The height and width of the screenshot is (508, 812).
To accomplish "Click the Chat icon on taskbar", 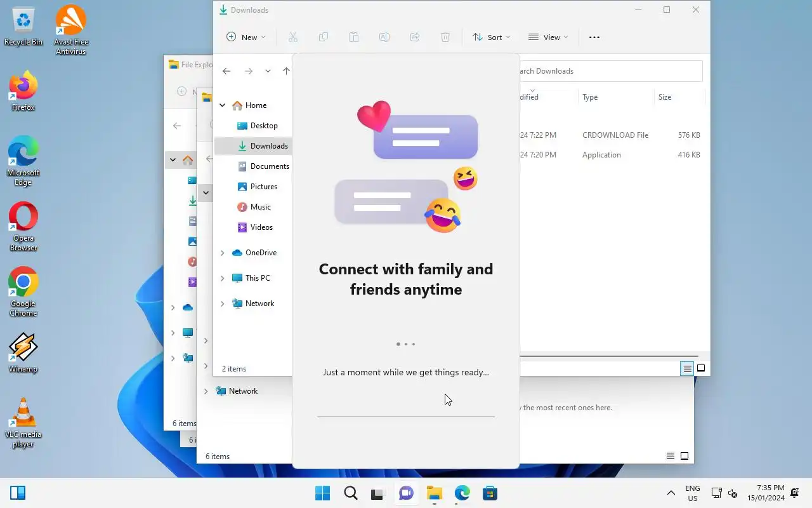I will tap(406, 493).
